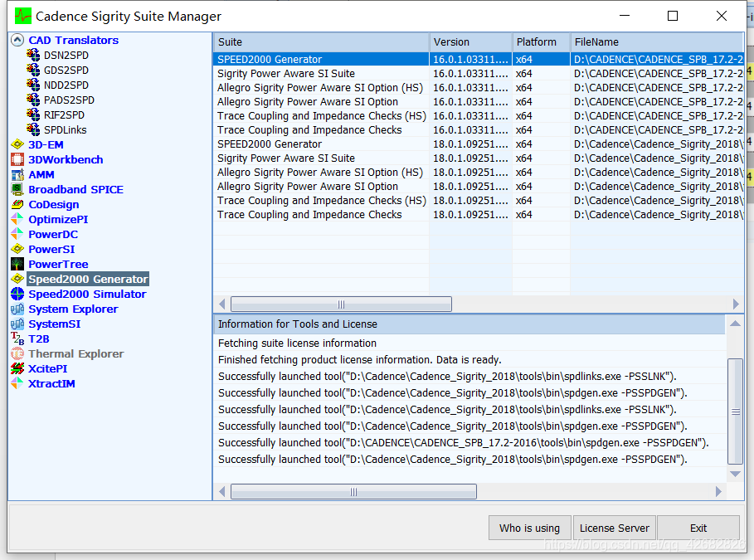
Task: Click the T2B tool icon
Action: [17, 338]
